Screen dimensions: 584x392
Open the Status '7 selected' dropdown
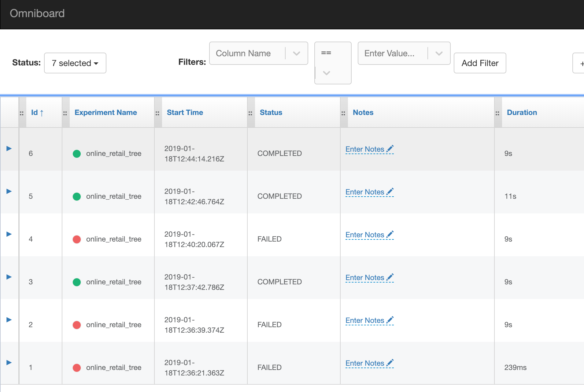point(75,63)
